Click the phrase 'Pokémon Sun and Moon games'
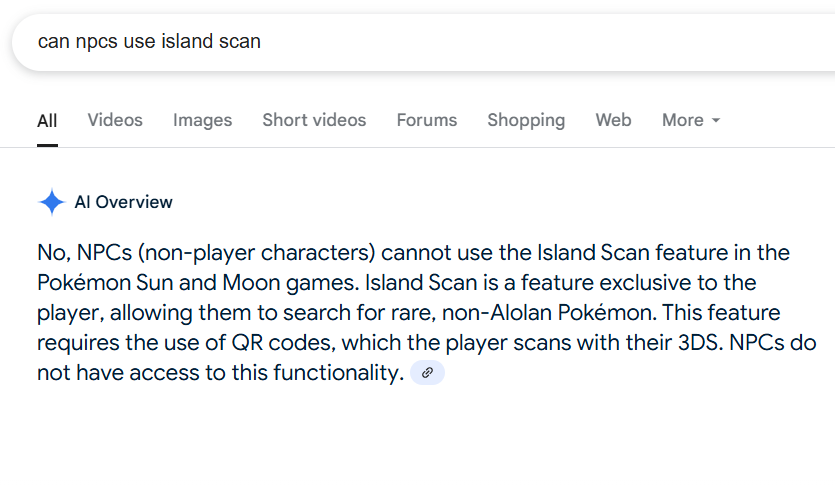 tap(198, 283)
